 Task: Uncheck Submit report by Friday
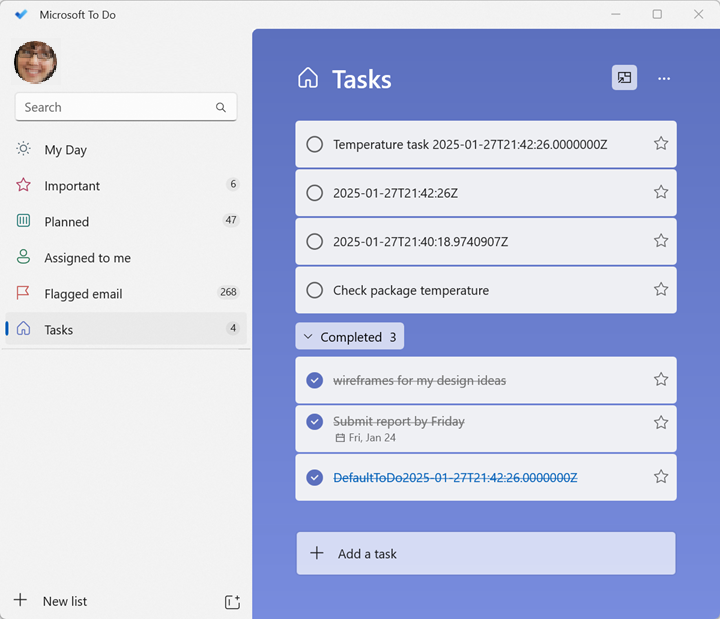click(x=315, y=422)
